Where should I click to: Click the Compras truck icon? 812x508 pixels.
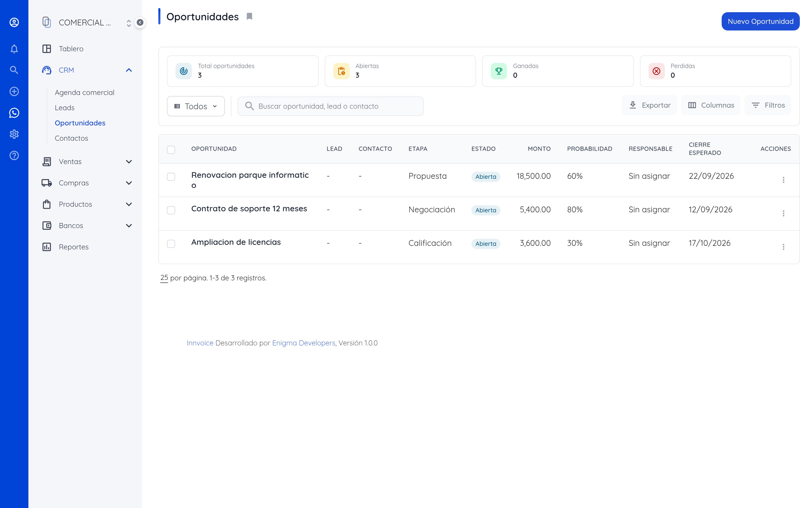[47, 183]
